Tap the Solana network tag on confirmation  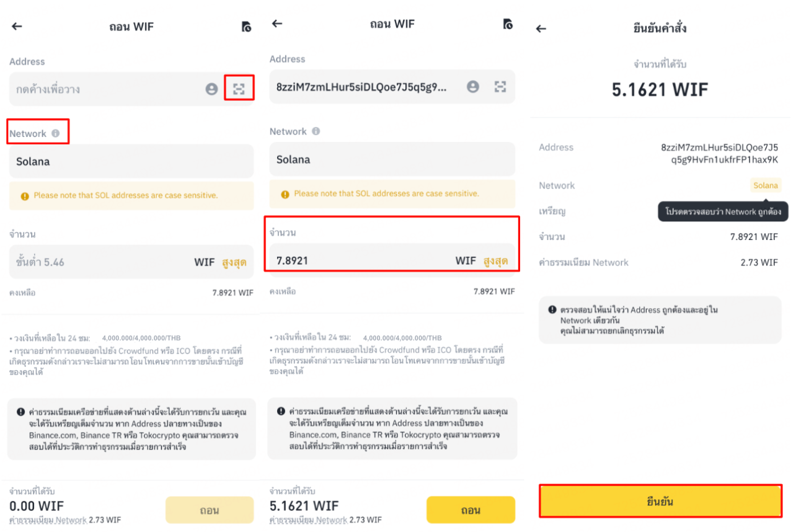(x=766, y=185)
